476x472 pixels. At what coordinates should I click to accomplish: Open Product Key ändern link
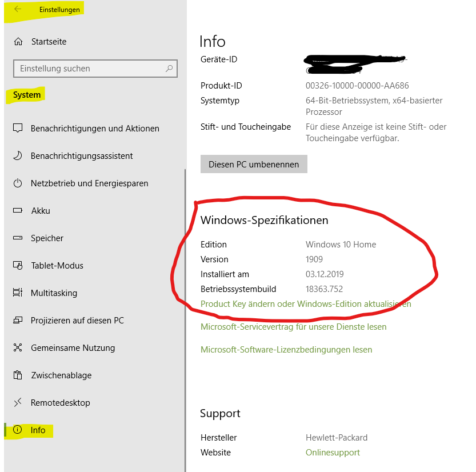tap(306, 304)
